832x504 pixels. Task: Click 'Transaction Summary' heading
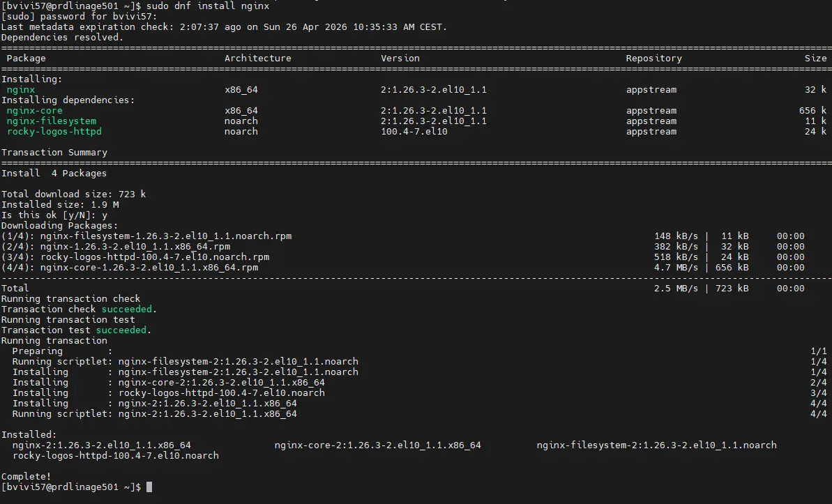[54, 153]
